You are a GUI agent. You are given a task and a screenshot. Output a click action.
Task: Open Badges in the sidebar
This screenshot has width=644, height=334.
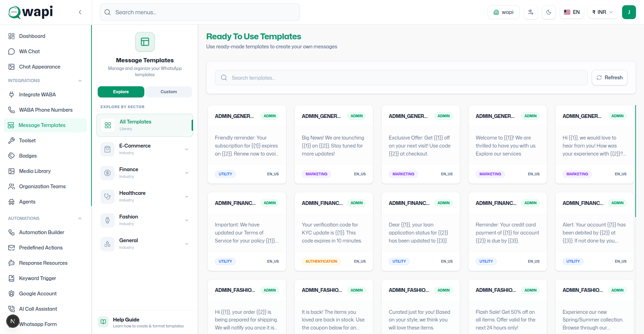[45, 156]
